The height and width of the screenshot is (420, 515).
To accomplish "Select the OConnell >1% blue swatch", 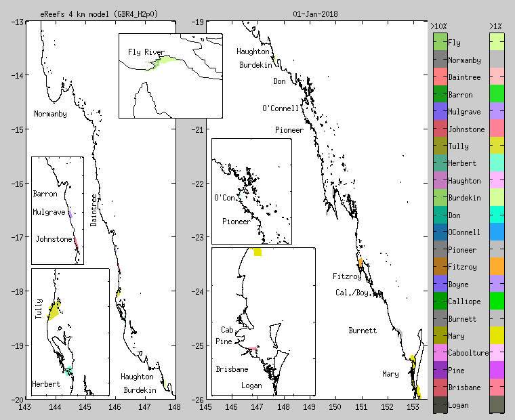I will point(497,232).
